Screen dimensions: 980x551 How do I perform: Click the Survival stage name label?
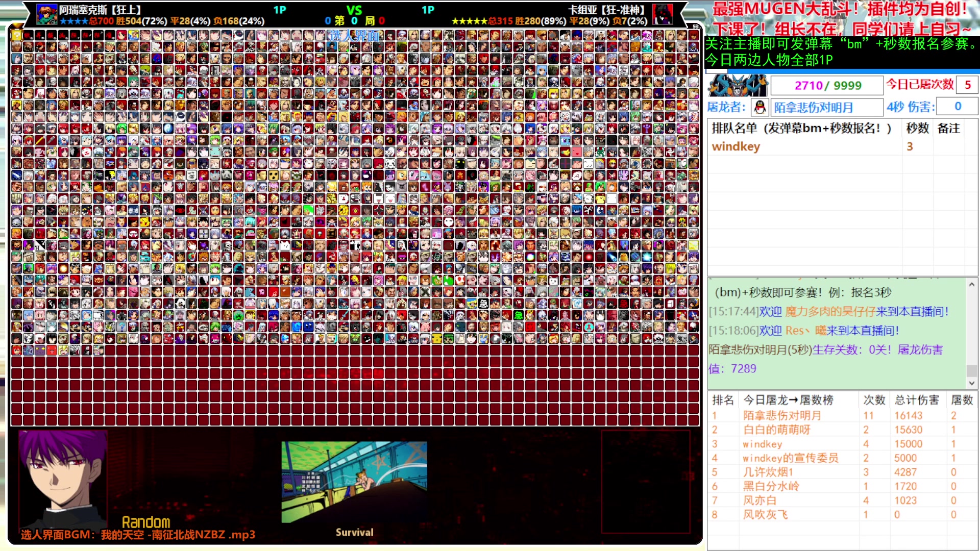[x=354, y=532]
